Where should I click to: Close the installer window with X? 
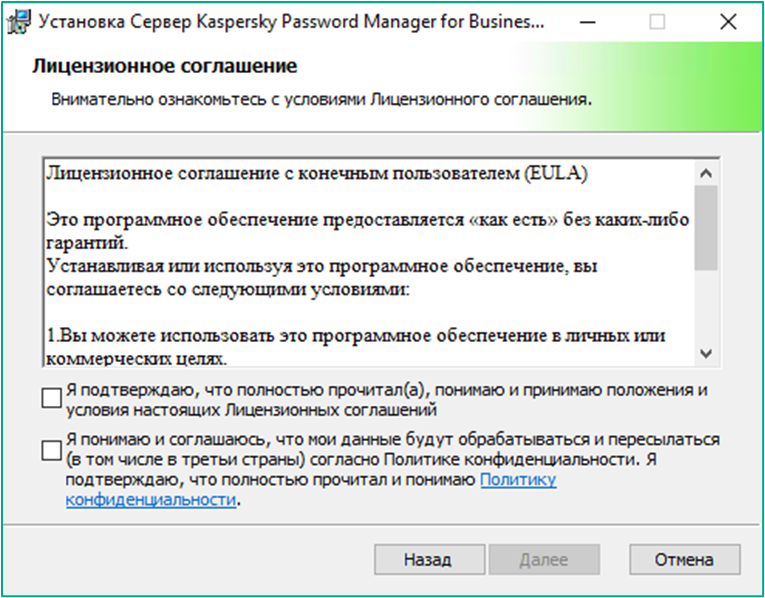(728, 22)
